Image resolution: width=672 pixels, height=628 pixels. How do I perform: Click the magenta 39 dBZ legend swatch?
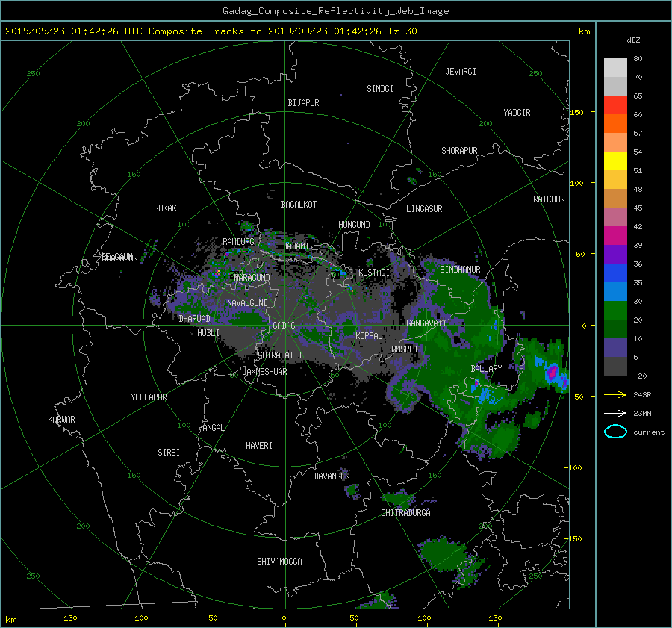[615, 236]
